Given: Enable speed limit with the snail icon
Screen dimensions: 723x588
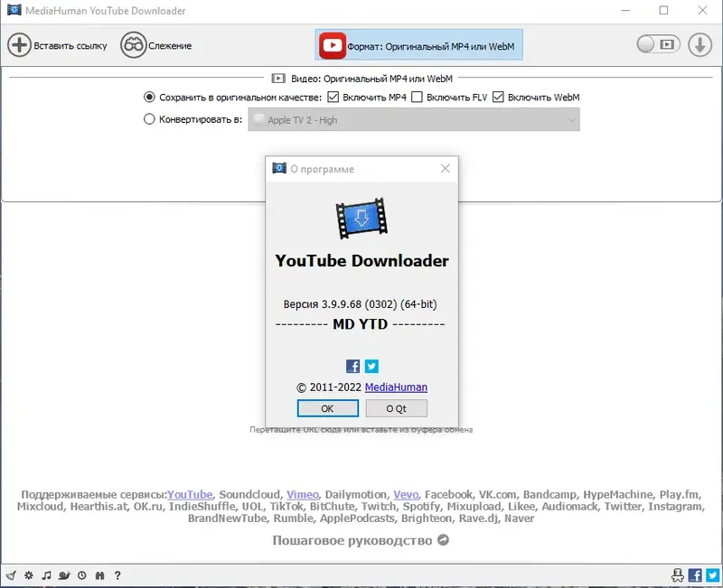Looking at the screenshot, I should 64,575.
